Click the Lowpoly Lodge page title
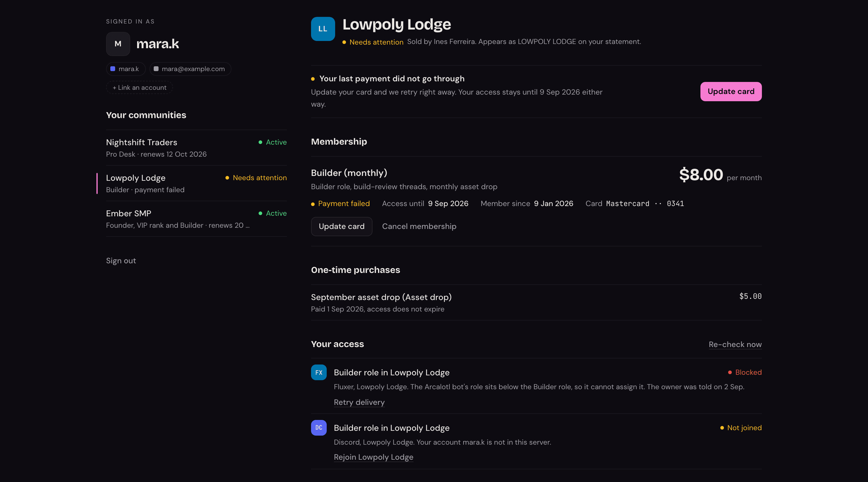 point(397,24)
